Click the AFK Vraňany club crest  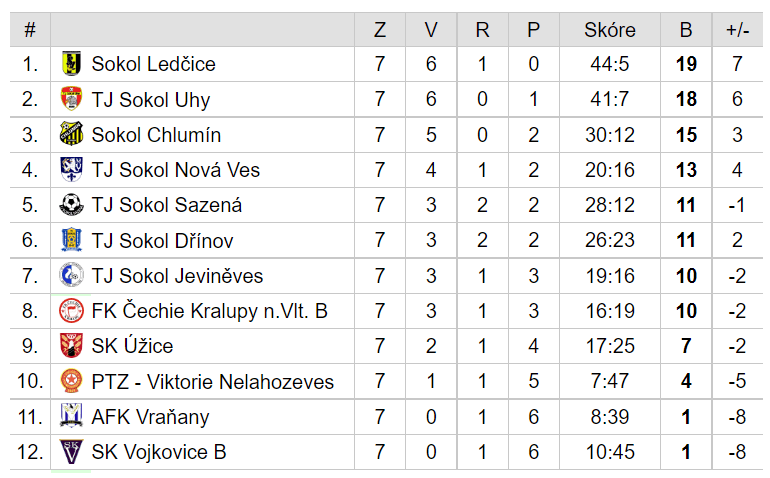click(71, 416)
